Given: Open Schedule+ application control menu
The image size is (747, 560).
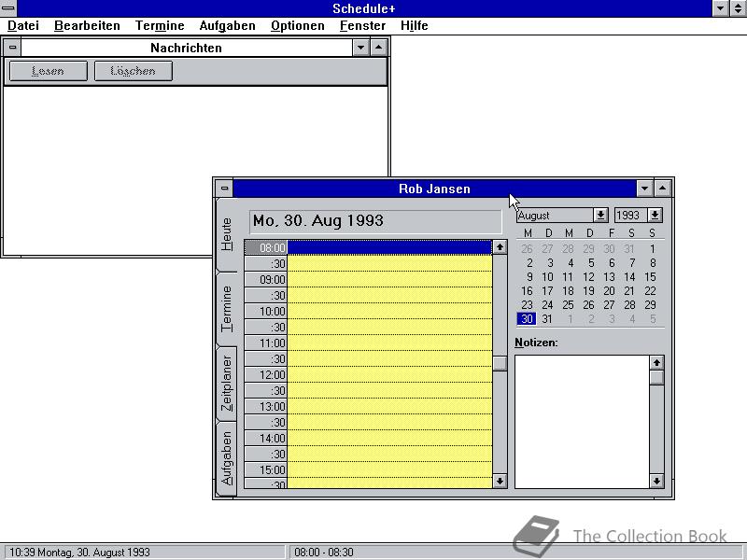Looking at the screenshot, I should point(8,8).
